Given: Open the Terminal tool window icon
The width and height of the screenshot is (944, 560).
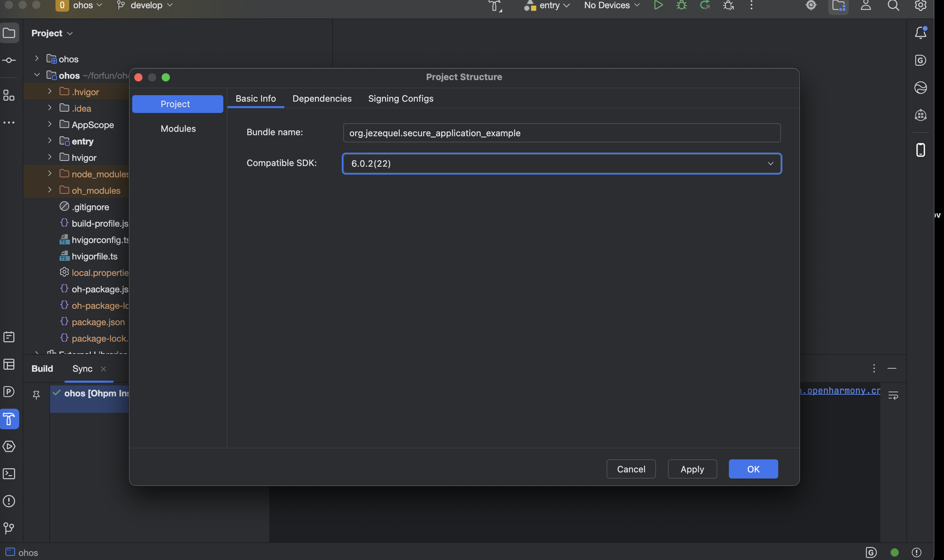Looking at the screenshot, I should 9,474.
